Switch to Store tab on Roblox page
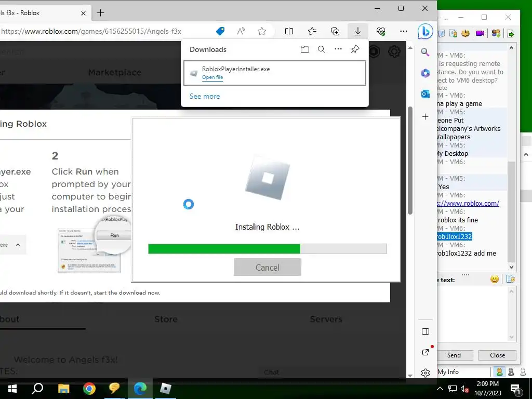 pyautogui.click(x=166, y=320)
